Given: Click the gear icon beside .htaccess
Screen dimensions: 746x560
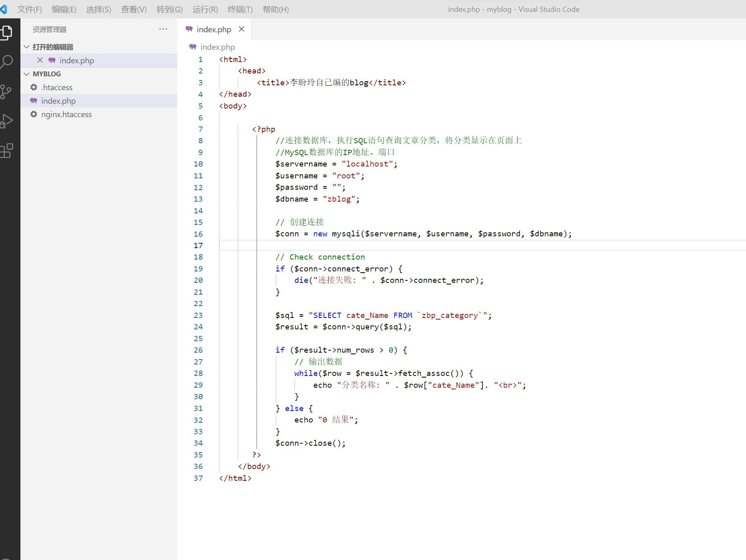Looking at the screenshot, I should 34,87.
